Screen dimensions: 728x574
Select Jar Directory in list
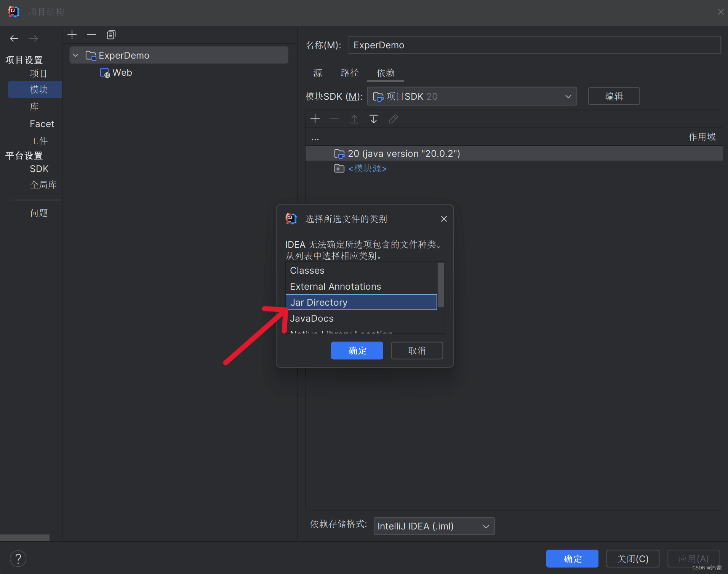[361, 302]
